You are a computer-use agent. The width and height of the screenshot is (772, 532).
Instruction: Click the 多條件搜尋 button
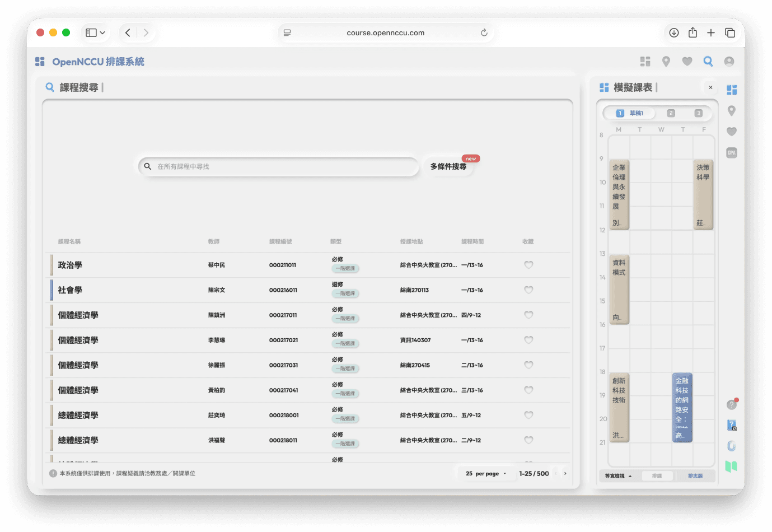click(x=448, y=167)
